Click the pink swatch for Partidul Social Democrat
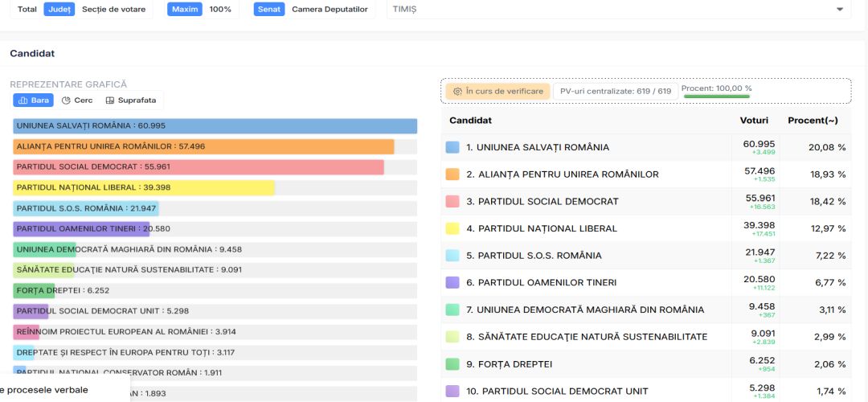Image resolution: width=868 pixels, height=402 pixels. point(452,202)
